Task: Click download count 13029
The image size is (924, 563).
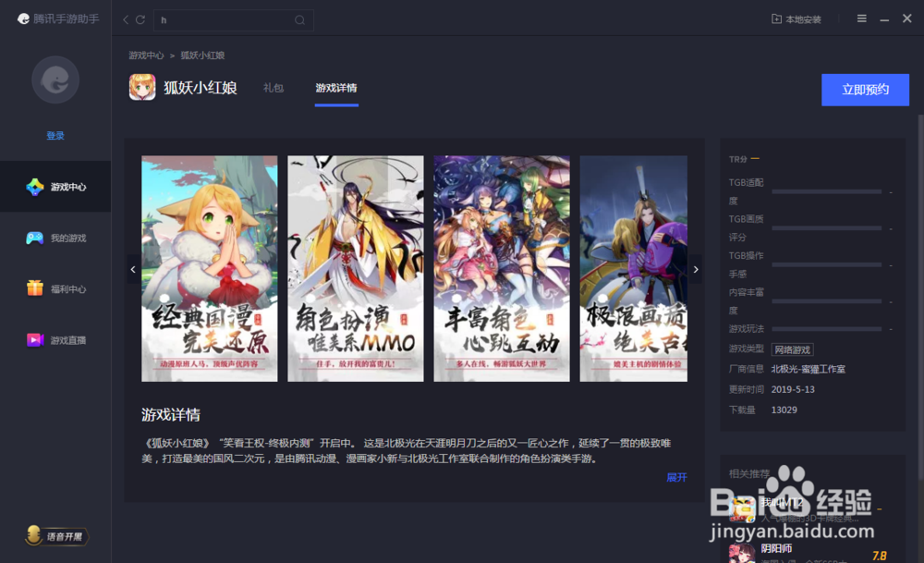Action: 784,410
